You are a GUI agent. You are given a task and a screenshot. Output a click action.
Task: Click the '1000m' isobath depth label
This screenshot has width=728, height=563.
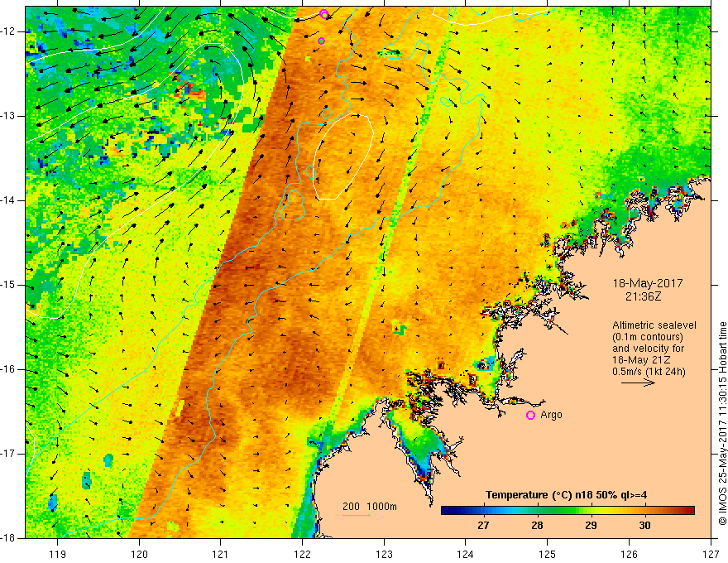(381, 507)
